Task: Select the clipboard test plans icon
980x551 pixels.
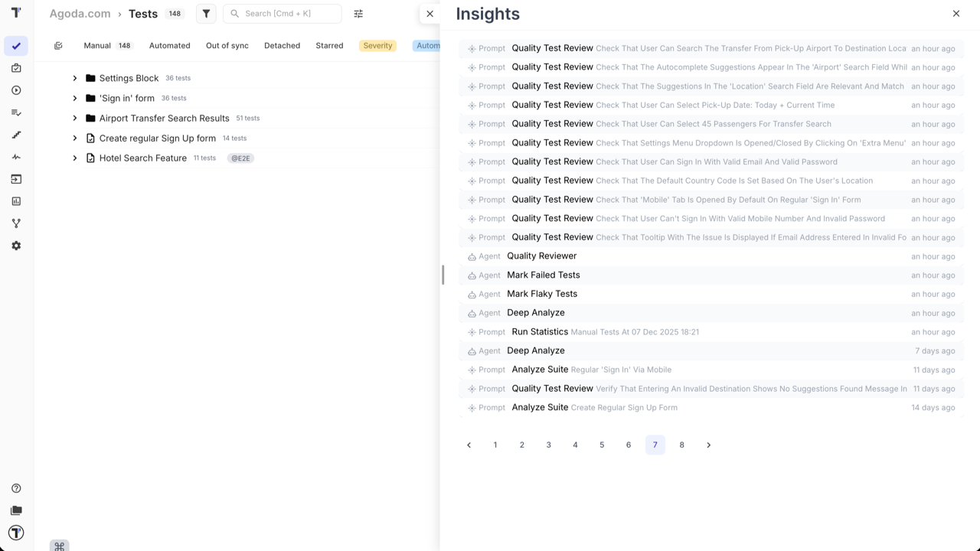Action: [16, 68]
